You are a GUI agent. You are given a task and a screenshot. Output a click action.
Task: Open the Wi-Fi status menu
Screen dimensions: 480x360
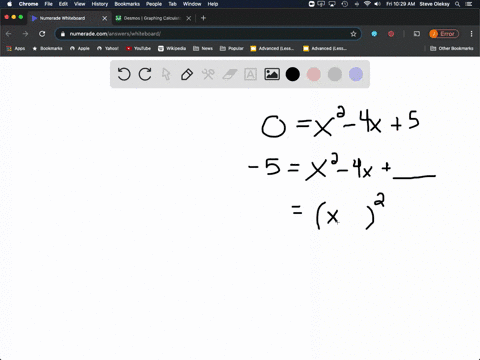coord(367,4)
